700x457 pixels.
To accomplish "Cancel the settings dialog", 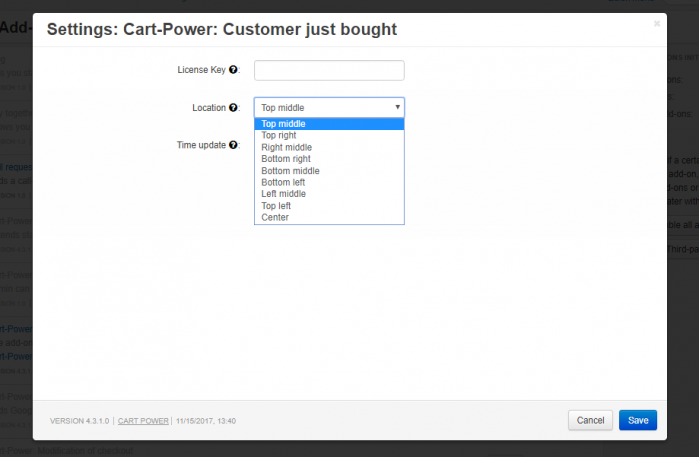I will click(x=590, y=420).
